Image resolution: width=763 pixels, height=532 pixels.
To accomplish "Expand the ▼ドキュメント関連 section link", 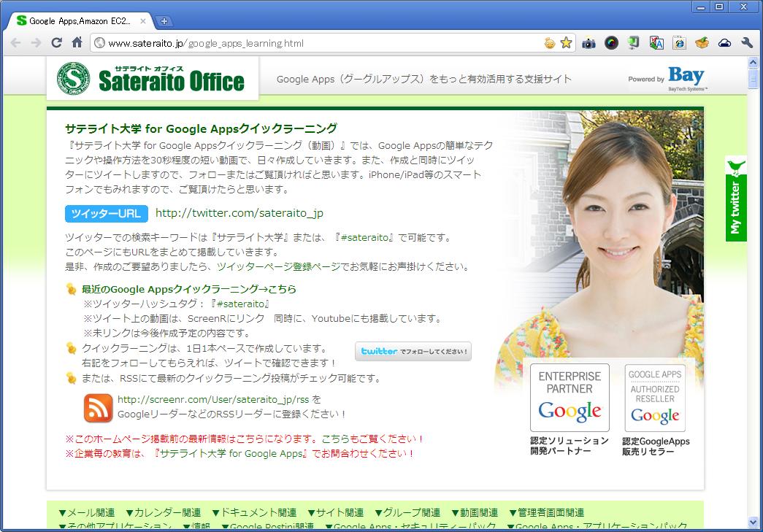I will coord(254,512).
